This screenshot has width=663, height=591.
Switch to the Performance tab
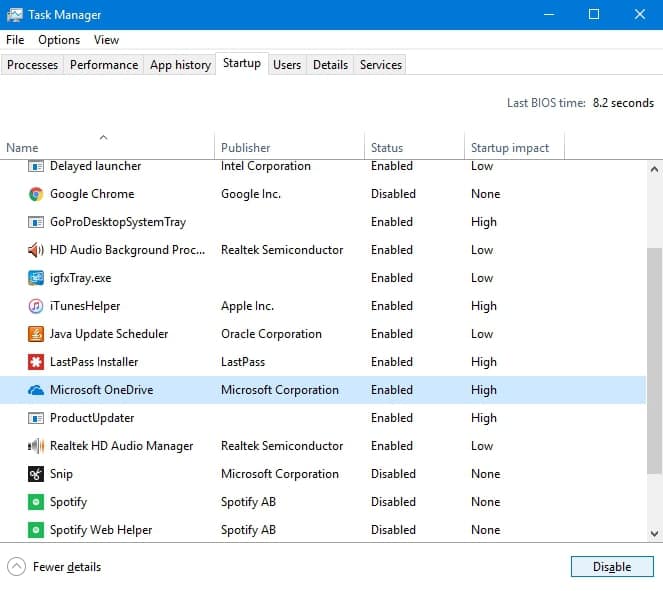pyautogui.click(x=104, y=65)
